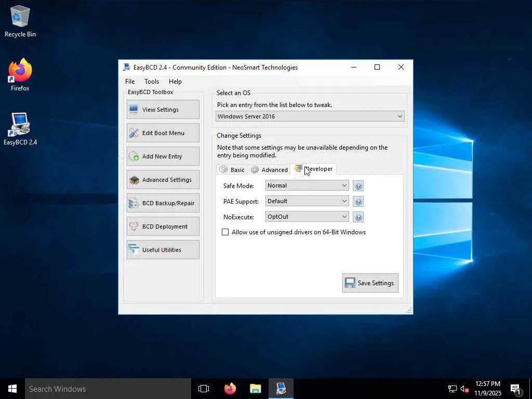
Task: Open the Action Center notifications icon
Action: (x=516, y=389)
